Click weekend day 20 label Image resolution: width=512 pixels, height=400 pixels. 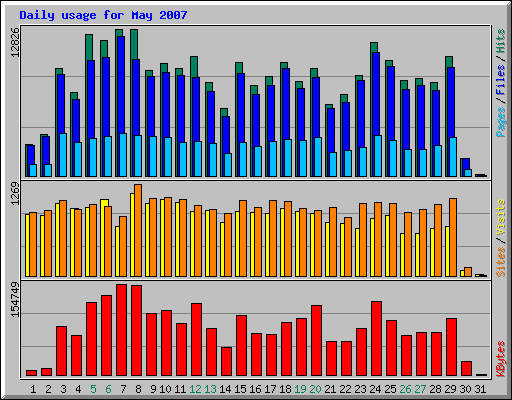[315, 389]
